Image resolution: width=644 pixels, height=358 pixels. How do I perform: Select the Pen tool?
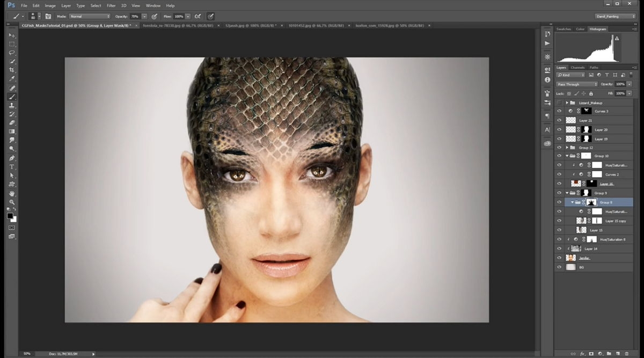click(x=12, y=158)
